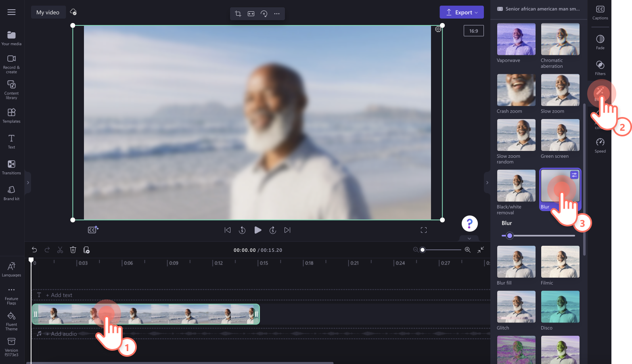This screenshot has width=632, height=364.
Task: Apply the Crash zoom effect
Action: pos(516,90)
